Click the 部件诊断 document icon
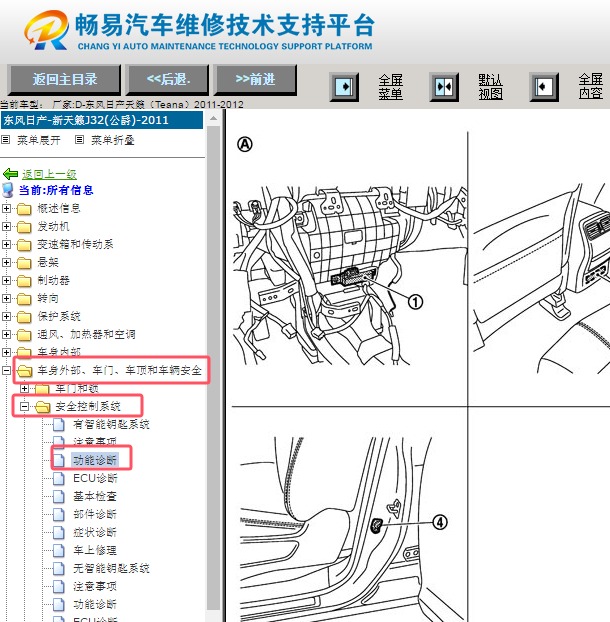 [x=59, y=514]
